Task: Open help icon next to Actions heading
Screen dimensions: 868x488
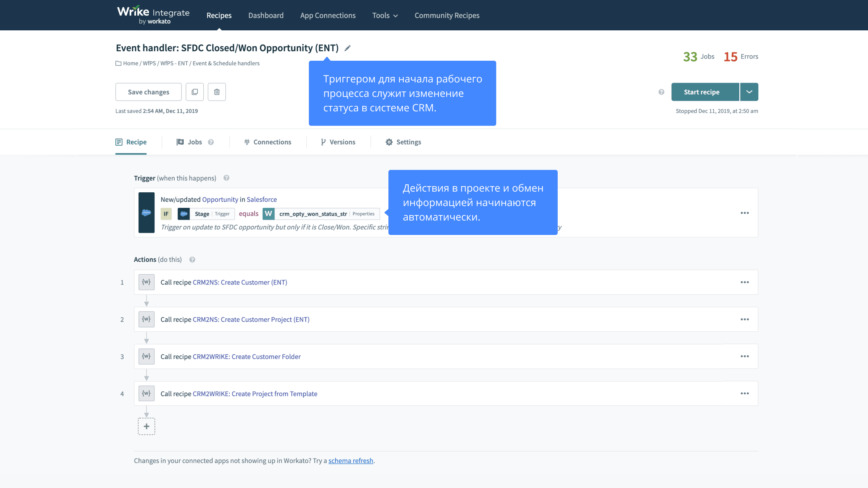Action: click(x=192, y=260)
